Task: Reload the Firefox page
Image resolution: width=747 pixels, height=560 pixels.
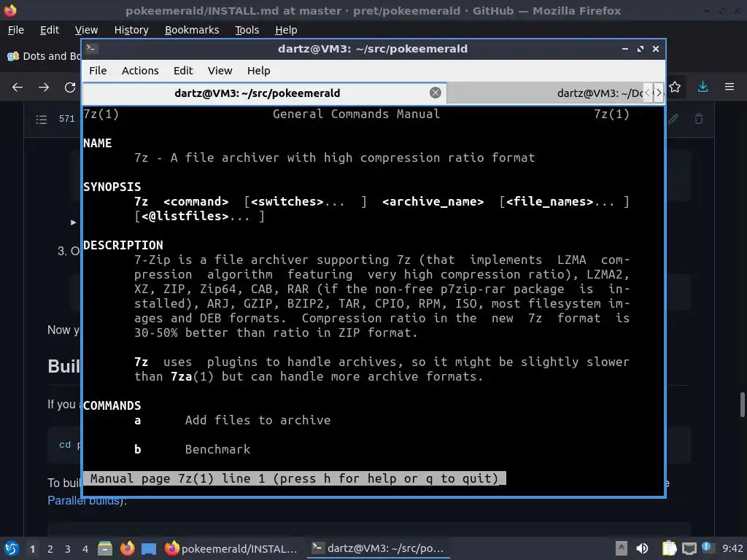Action: [x=70, y=87]
